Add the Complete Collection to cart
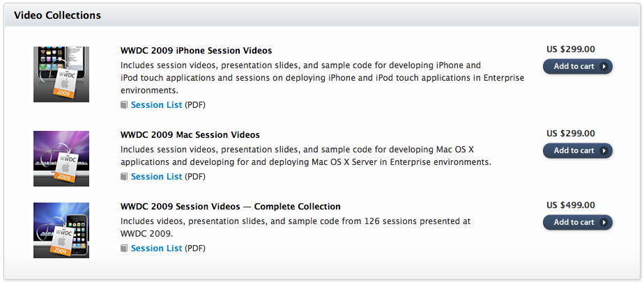Screen dimensions: 644x284 click(577, 222)
